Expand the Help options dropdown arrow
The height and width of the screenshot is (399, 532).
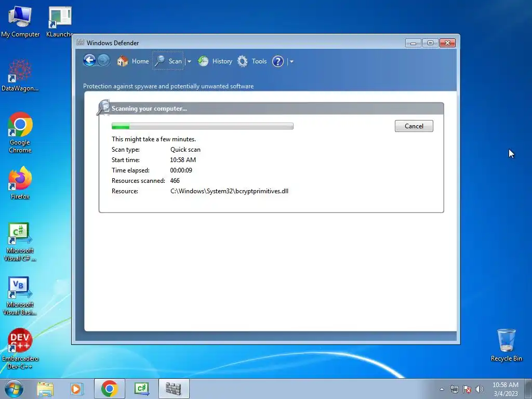click(291, 61)
